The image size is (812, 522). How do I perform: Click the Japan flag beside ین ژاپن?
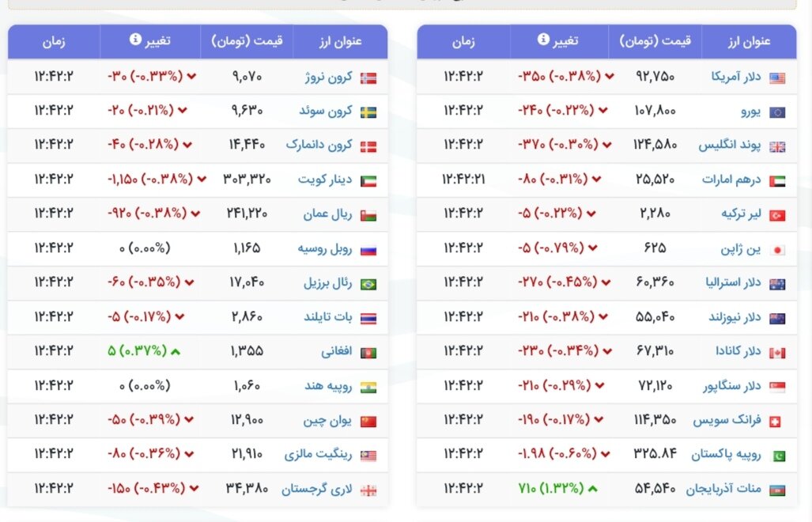(x=779, y=248)
